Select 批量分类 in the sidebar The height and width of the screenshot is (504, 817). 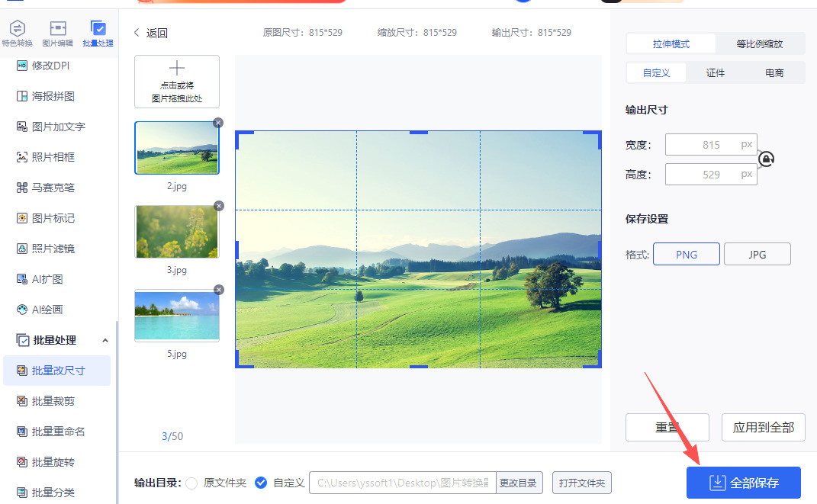(x=46, y=493)
